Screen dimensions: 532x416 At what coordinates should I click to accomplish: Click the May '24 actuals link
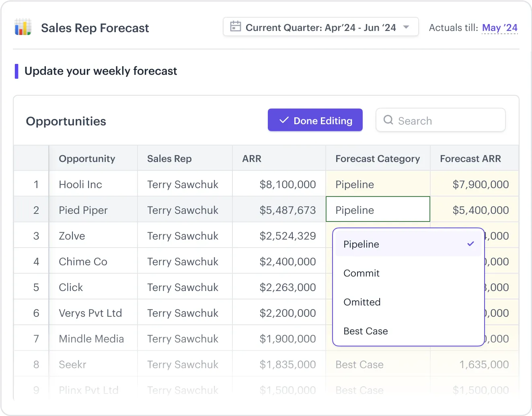point(499,28)
